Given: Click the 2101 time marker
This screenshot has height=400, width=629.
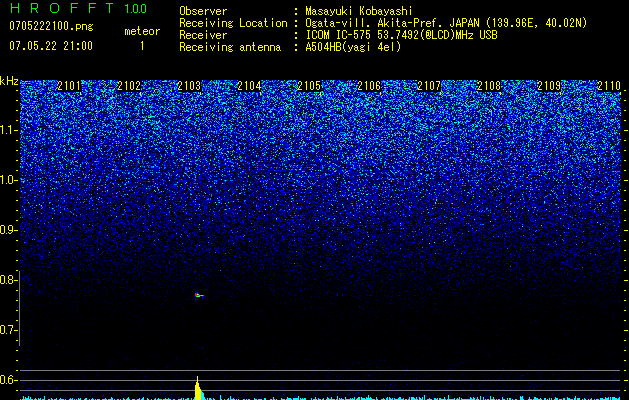Looking at the screenshot, I should 69,86.
